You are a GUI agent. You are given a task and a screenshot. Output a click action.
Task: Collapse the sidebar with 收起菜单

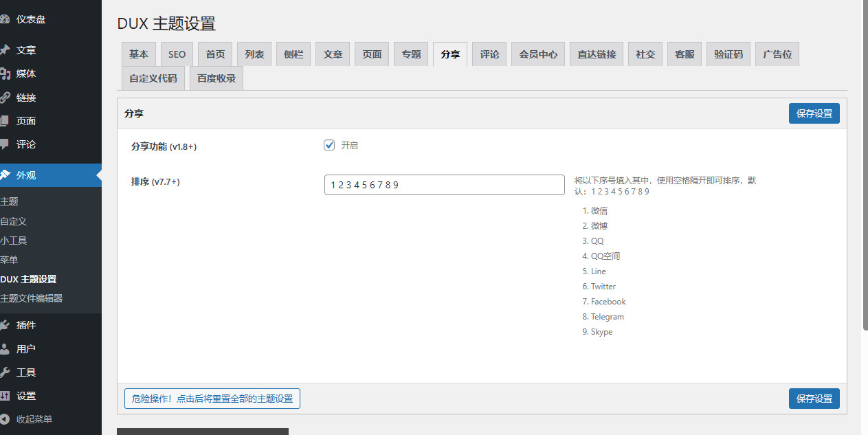point(34,419)
